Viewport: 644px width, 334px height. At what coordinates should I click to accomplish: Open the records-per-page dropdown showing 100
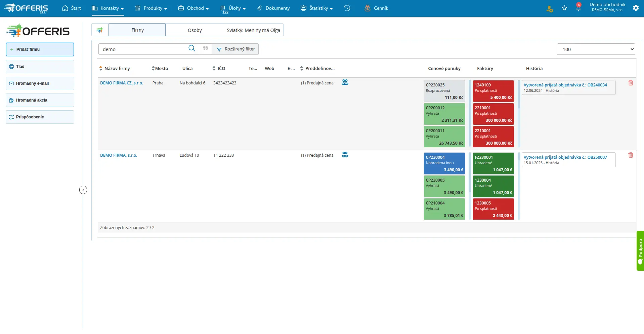click(x=596, y=49)
